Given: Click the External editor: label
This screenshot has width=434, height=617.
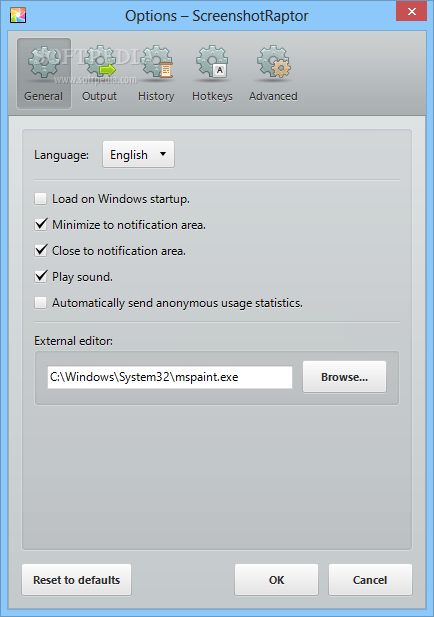Looking at the screenshot, I should [x=74, y=341].
